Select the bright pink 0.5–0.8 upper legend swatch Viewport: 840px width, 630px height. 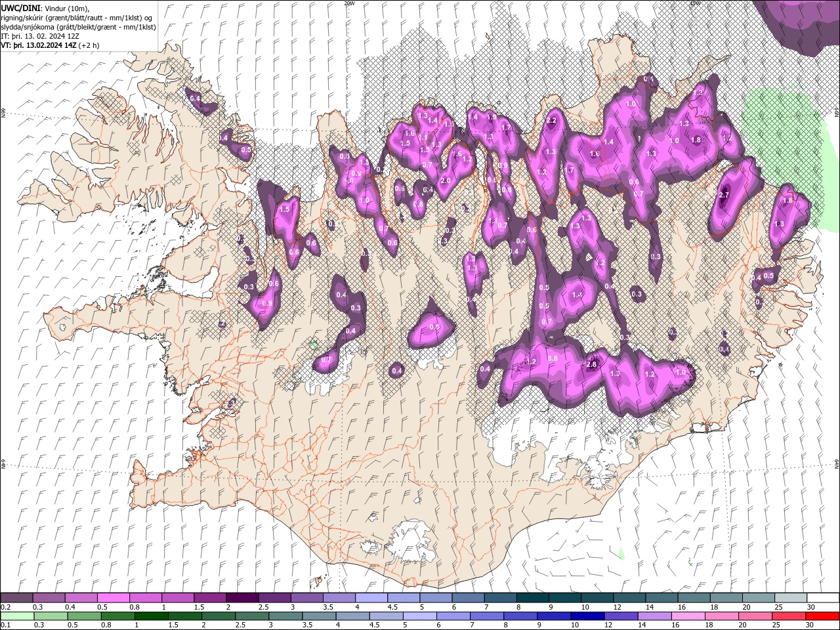click(114, 598)
